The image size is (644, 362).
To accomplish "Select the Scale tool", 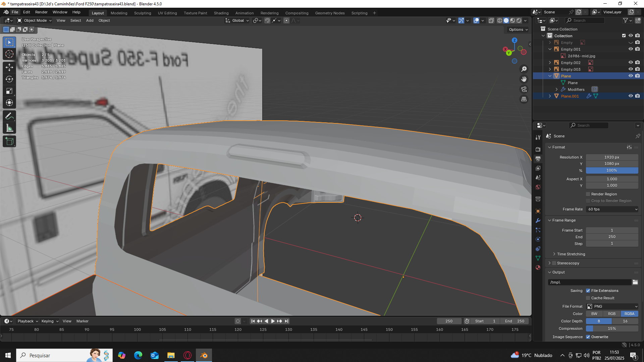I will [x=9, y=91].
